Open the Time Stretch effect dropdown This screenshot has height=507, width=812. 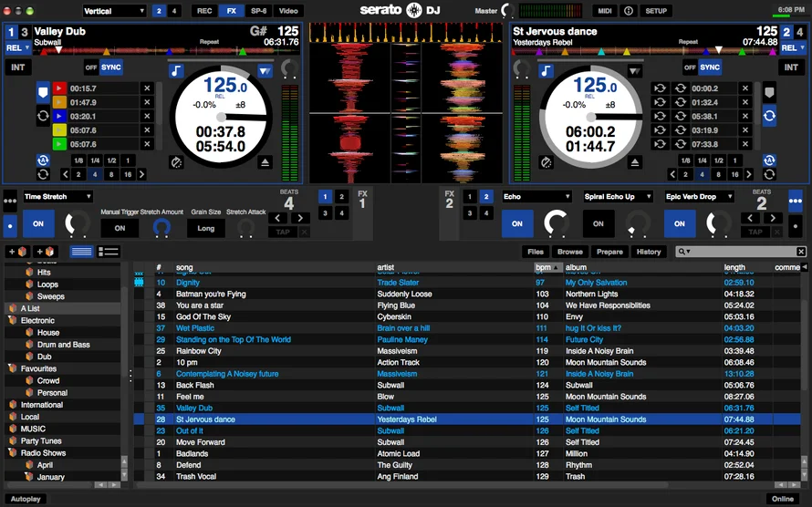(57, 197)
